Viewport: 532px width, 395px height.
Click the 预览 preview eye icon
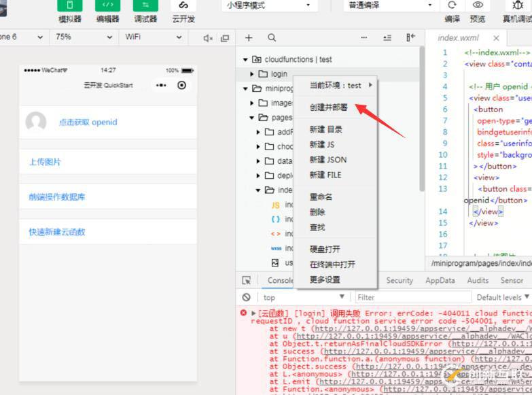(478, 5)
